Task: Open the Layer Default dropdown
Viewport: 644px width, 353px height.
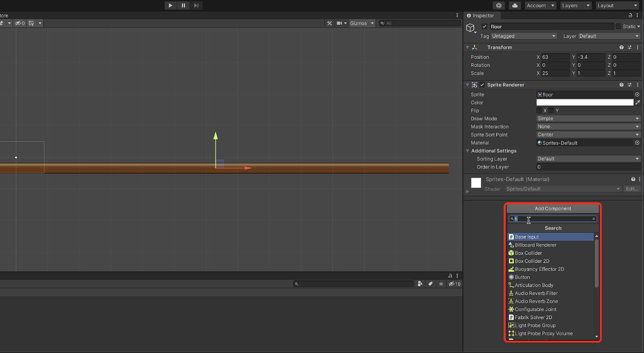Action: (609, 36)
